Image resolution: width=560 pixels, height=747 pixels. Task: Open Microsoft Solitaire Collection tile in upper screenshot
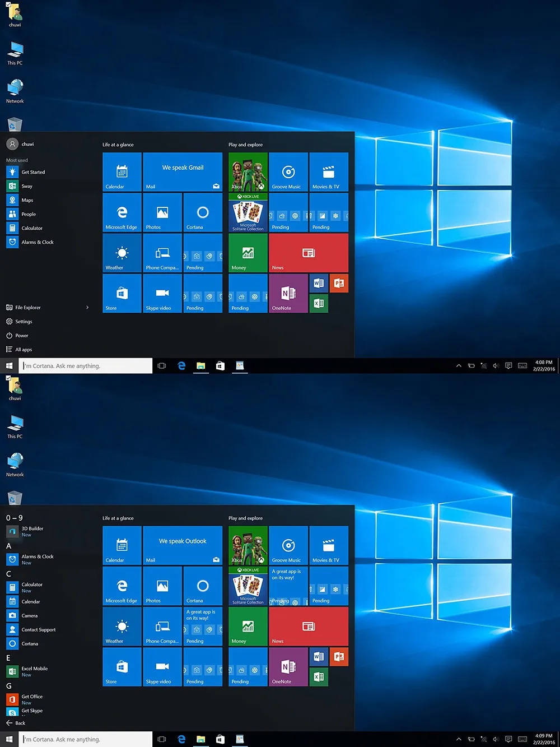[248, 212]
